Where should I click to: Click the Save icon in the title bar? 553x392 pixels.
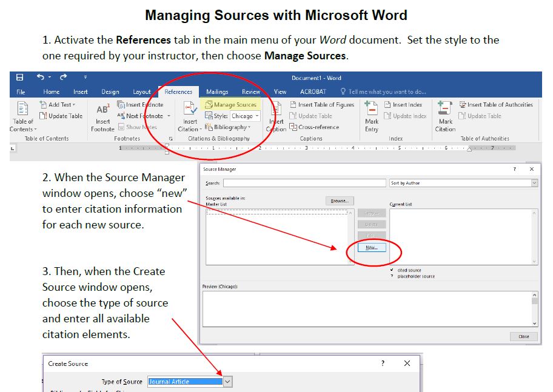pos(20,77)
